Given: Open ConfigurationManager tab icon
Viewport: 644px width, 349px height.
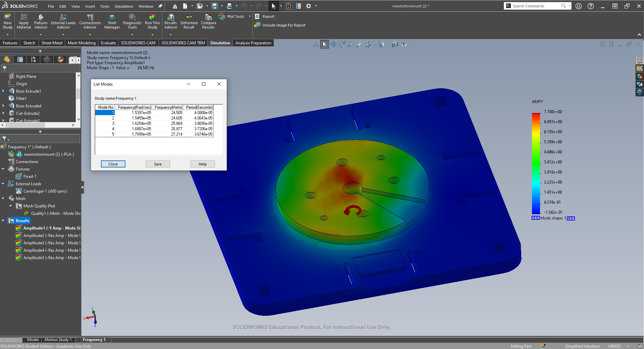Looking at the screenshot, I should coord(34,59).
